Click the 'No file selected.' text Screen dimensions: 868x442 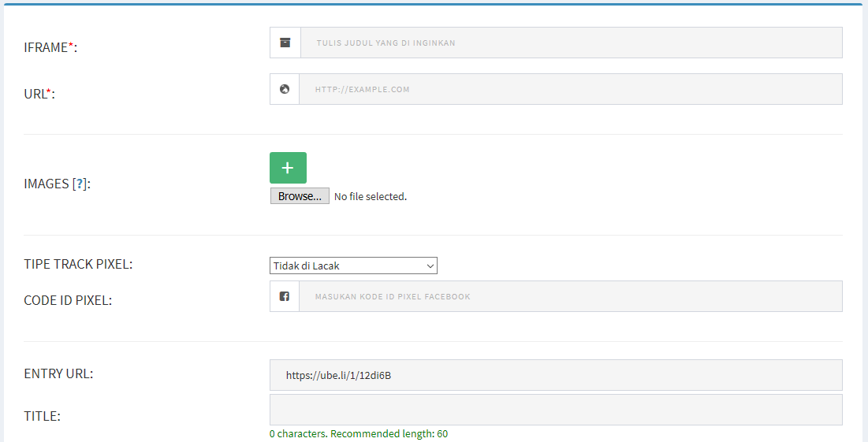371,196
